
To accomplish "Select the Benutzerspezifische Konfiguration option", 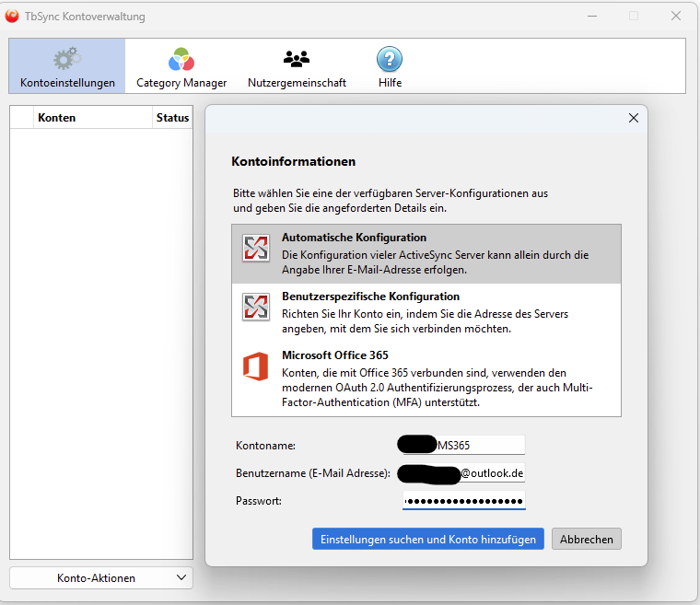I will pos(426,312).
